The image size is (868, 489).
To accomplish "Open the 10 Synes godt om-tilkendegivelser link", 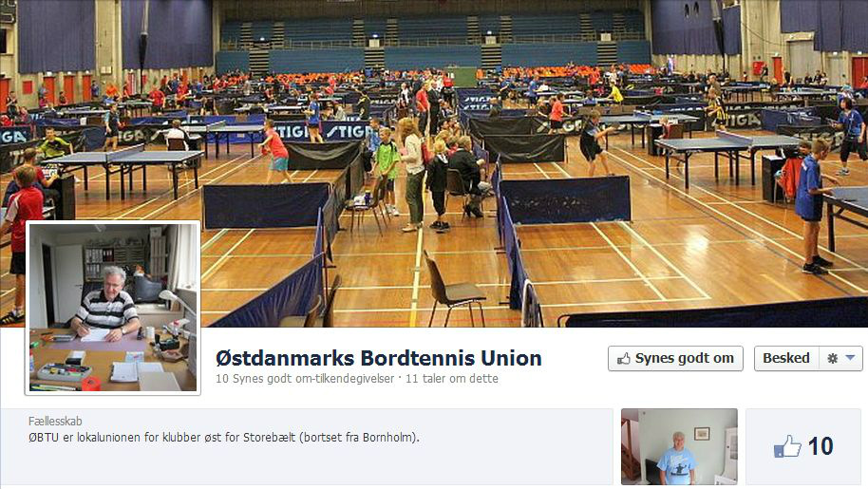I will [x=305, y=379].
